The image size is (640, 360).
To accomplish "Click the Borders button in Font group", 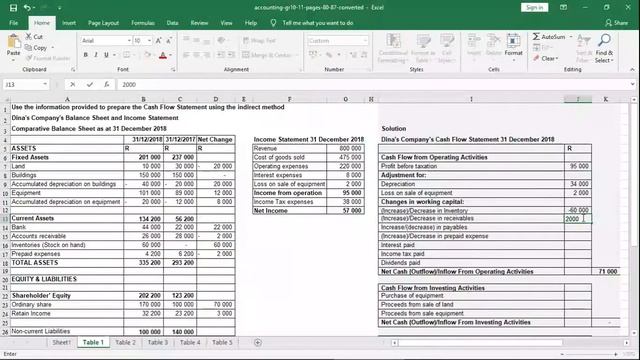I will [127, 55].
